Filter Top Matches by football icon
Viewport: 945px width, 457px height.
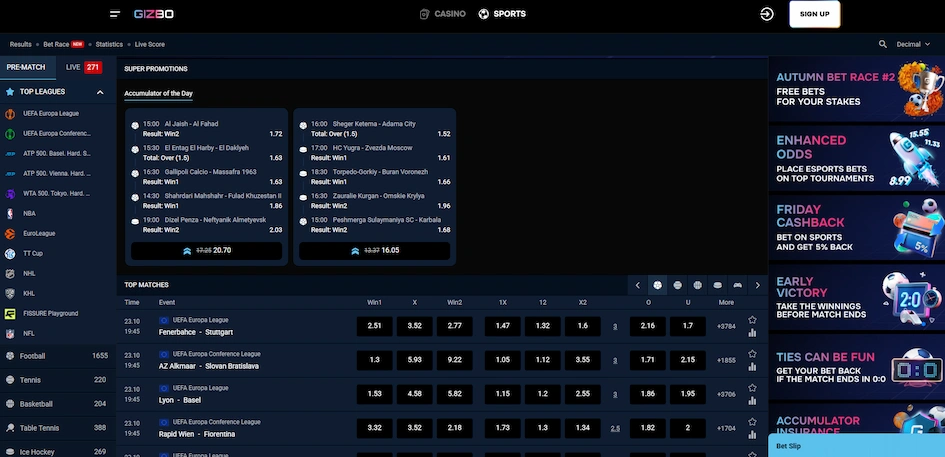click(658, 285)
